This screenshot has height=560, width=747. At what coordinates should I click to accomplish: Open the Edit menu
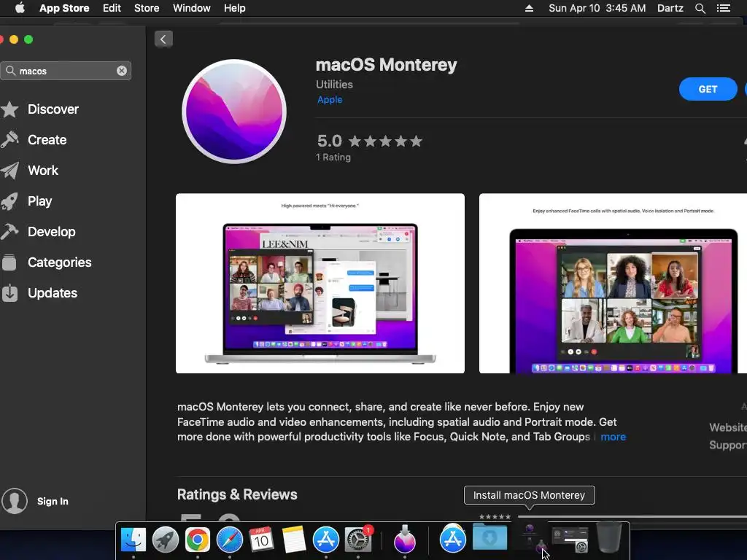coord(112,8)
